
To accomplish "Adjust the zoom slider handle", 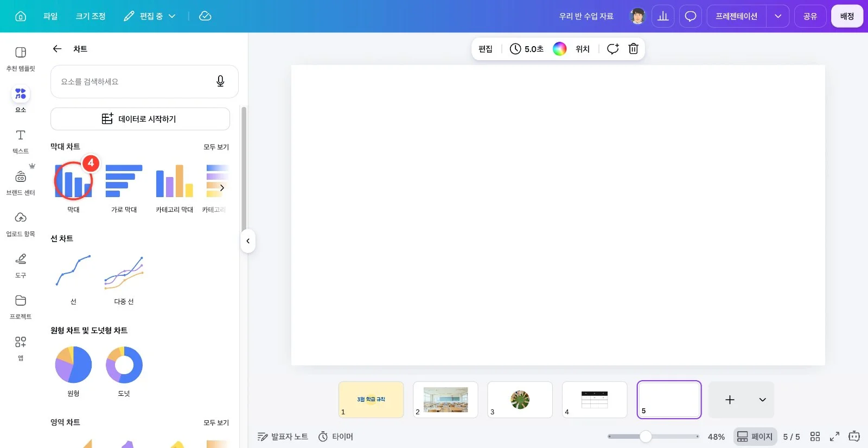I will click(646, 437).
